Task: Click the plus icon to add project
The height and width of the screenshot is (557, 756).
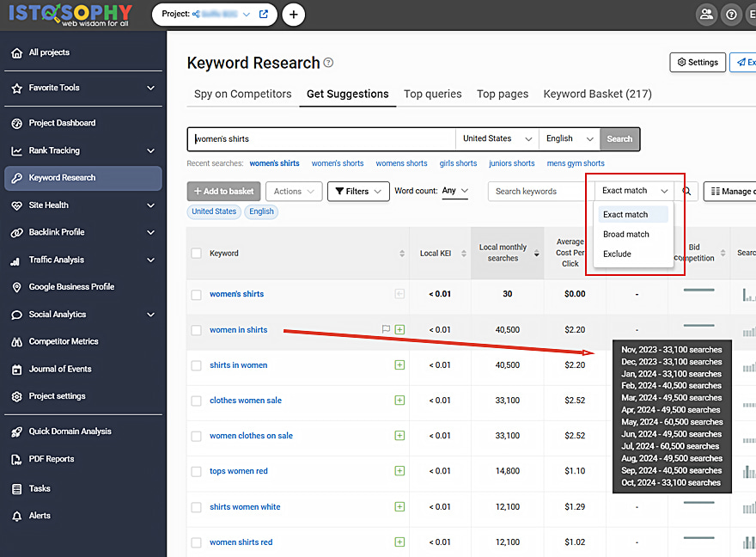Action: 293,15
